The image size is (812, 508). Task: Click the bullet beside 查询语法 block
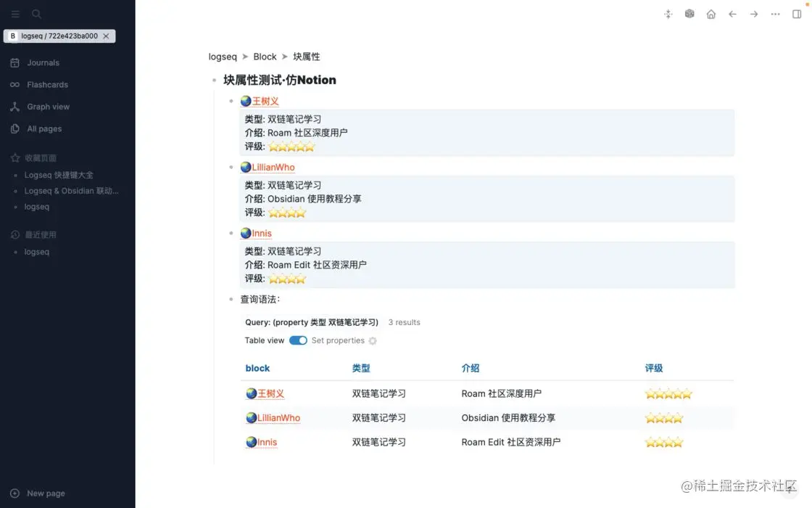[231, 299]
